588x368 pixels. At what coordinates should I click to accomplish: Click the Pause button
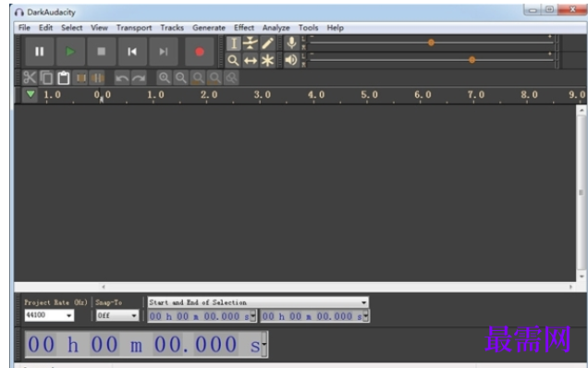(x=40, y=52)
